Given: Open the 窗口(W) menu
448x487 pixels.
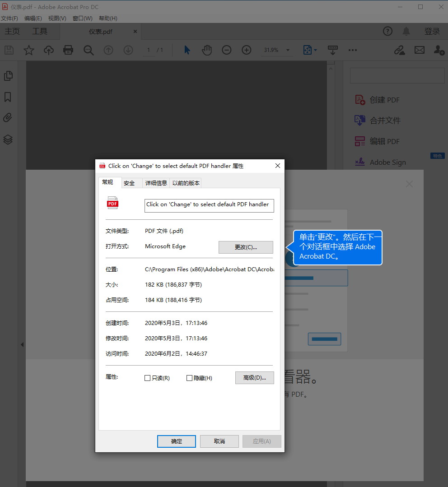Looking at the screenshot, I should point(82,19).
